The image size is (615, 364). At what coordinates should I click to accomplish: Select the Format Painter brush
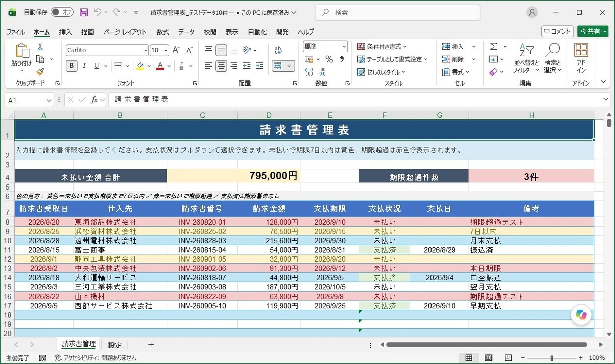(x=40, y=71)
